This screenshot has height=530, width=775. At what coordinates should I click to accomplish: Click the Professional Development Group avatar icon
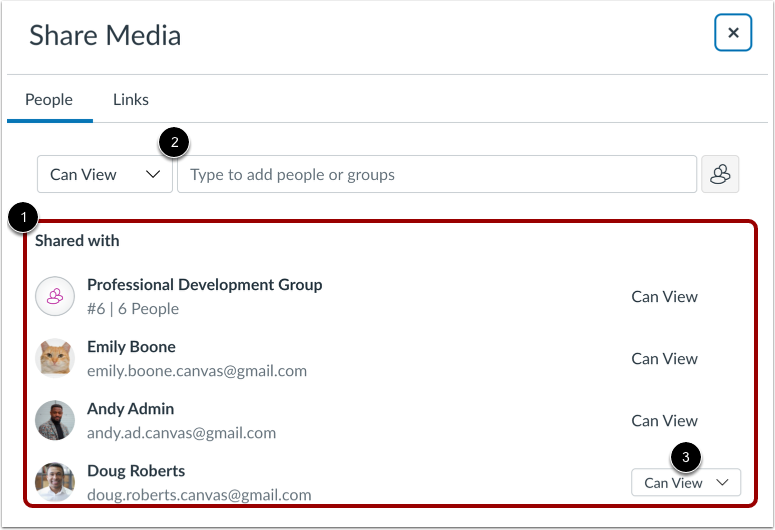(55, 296)
